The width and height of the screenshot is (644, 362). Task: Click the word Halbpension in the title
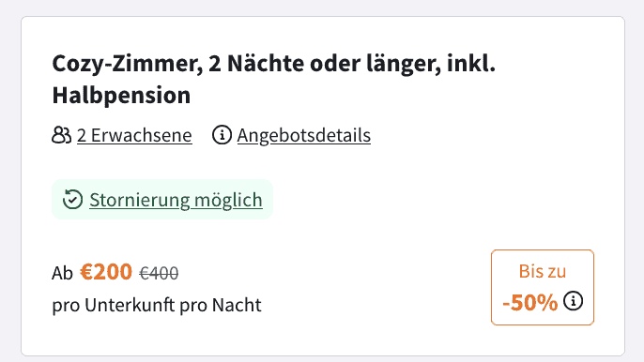(x=121, y=96)
